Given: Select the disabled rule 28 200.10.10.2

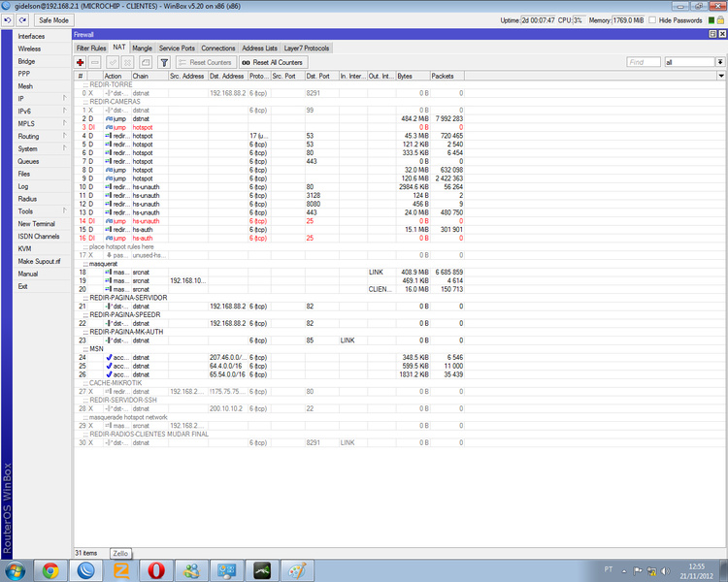Looking at the screenshot, I should (269, 408).
